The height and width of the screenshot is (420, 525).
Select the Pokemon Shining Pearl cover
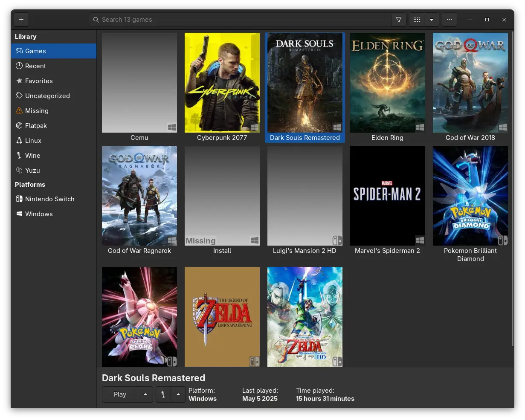(139, 317)
